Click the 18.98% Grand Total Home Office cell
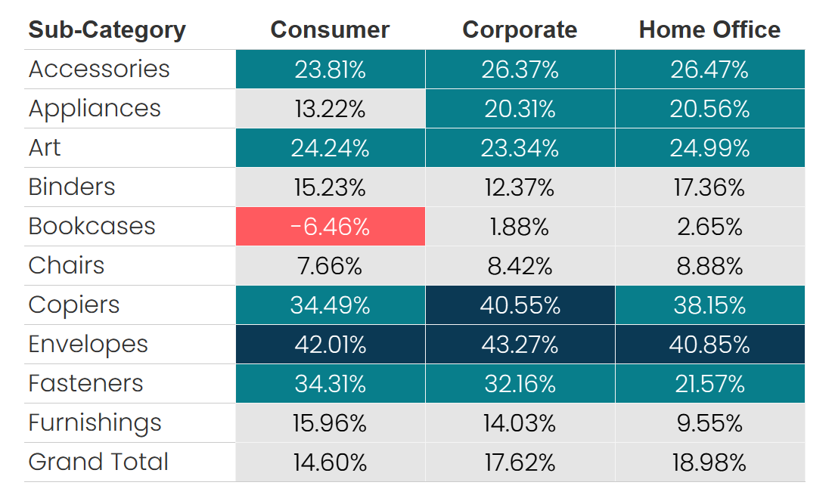This screenshot has height=504, width=832. coord(709,462)
